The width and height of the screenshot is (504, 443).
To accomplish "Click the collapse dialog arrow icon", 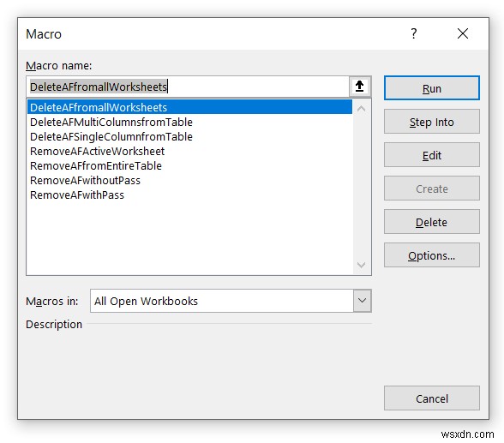I will tap(360, 87).
